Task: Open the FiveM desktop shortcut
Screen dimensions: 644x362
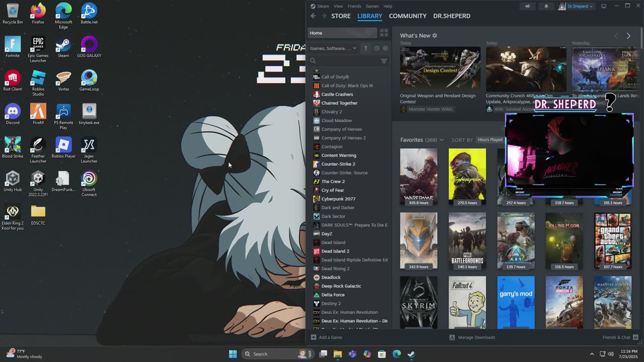Action: 38,114
